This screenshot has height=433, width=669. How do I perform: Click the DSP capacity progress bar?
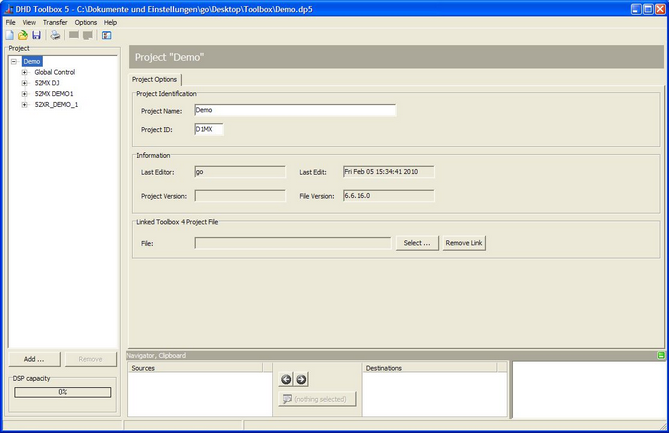click(63, 392)
